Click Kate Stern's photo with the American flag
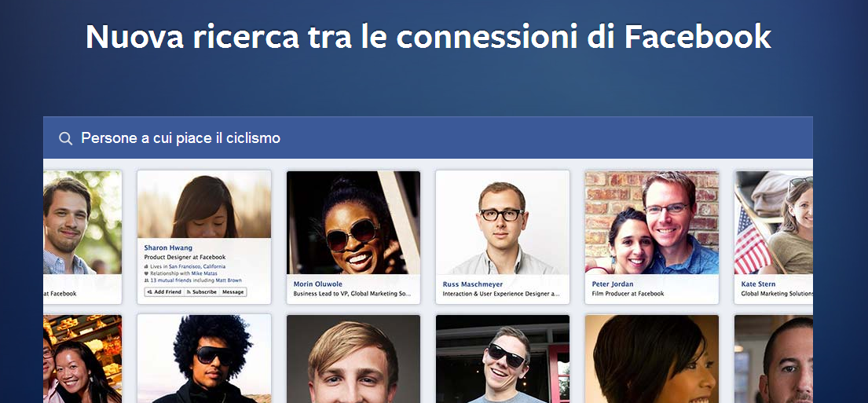868x403 pixels. click(x=774, y=222)
